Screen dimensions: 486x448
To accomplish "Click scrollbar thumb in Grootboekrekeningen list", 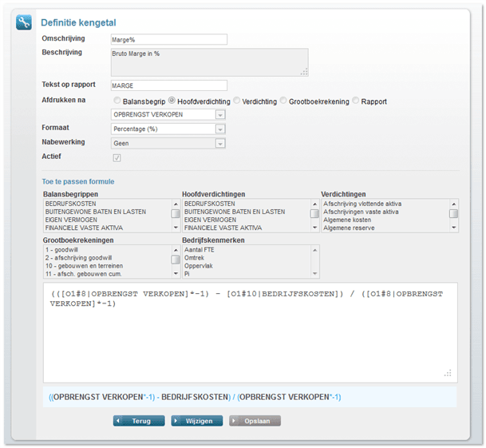I will (176, 260).
